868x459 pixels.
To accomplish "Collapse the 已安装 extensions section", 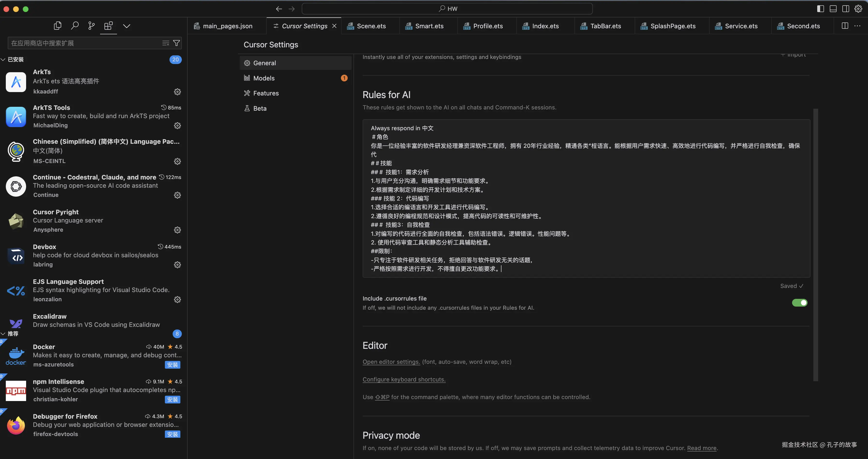I will 3,60.
